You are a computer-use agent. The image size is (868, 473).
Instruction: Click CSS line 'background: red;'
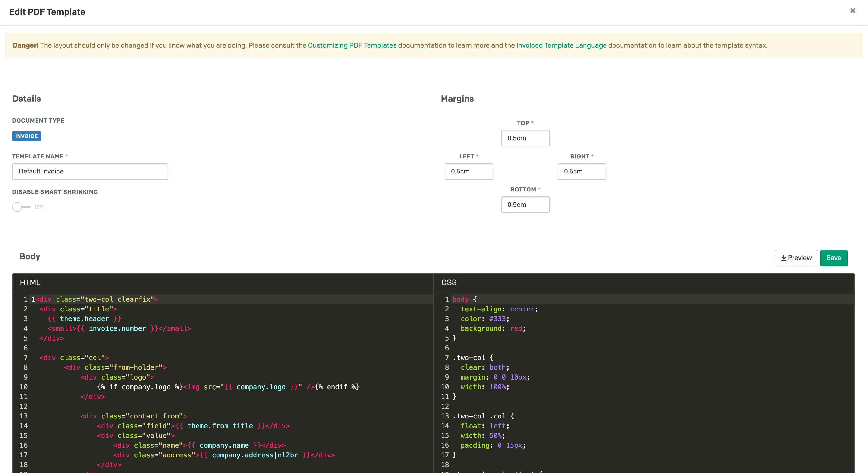tap(493, 328)
